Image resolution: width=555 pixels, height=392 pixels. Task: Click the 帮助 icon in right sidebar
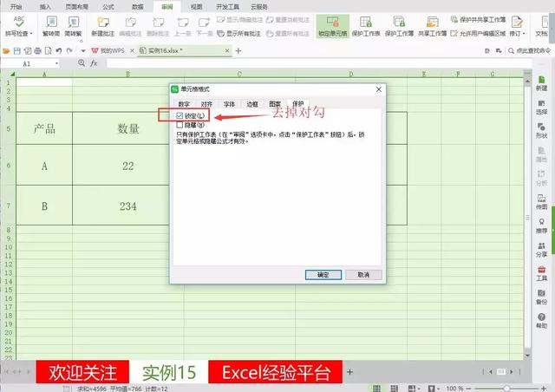[541, 321]
